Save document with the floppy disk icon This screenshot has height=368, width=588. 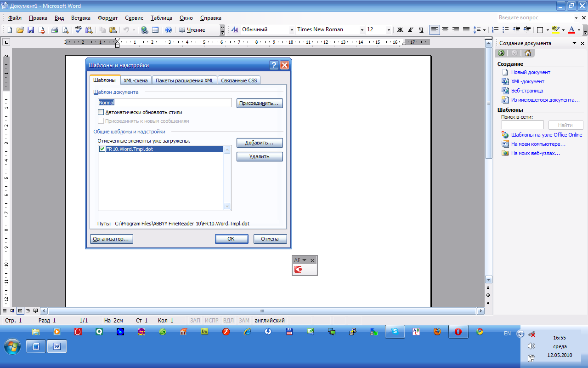coord(31,30)
